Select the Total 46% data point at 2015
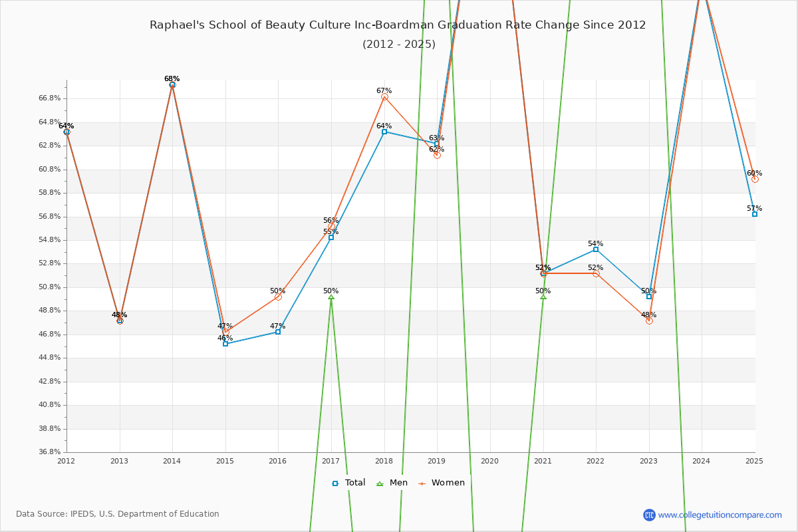Screen dimensions: 798x532 (x=225, y=344)
